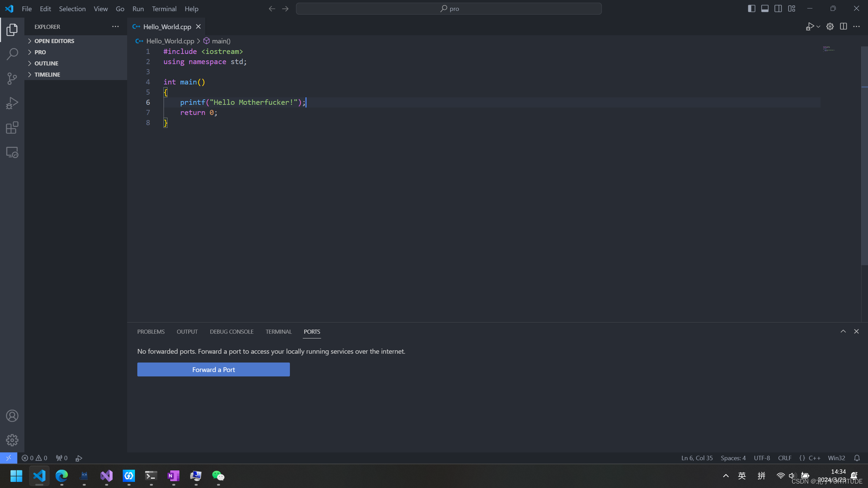Screen dimensions: 868x488
Task: Open the Run menu
Action: click(x=138, y=8)
